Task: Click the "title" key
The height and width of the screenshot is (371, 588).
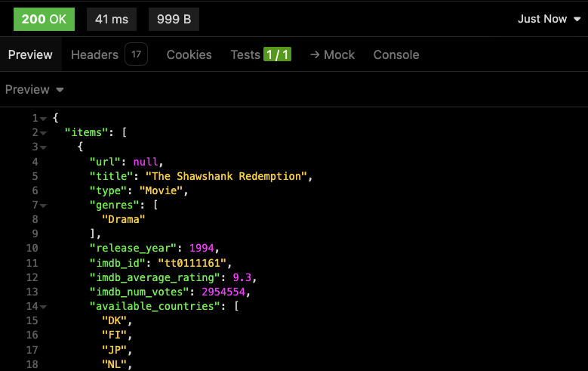Action: point(111,176)
